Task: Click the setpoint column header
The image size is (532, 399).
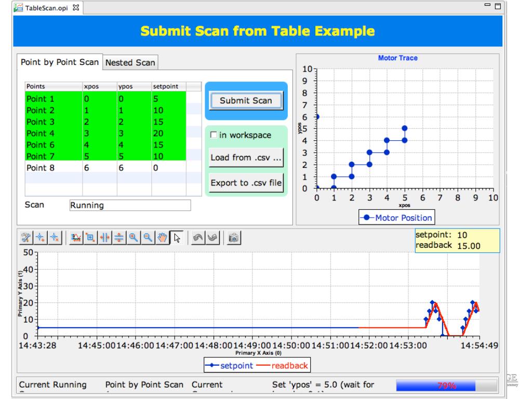Action: 169,86
